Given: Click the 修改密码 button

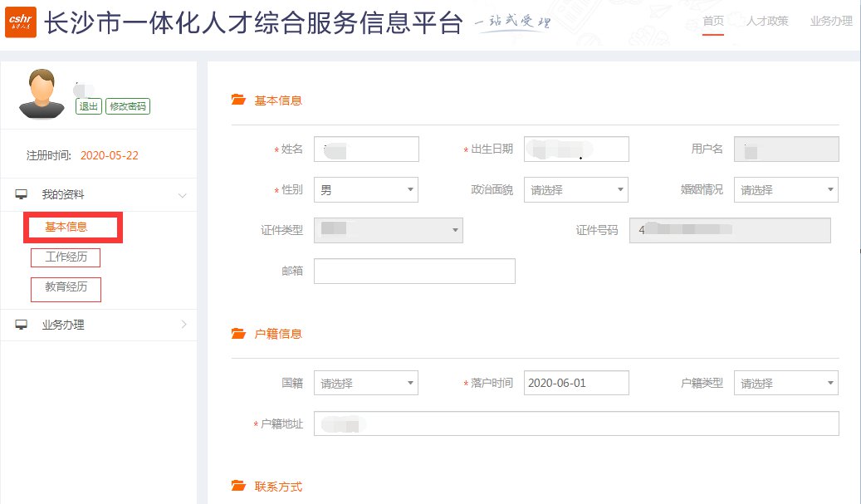Looking at the screenshot, I should pyautogui.click(x=128, y=106).
